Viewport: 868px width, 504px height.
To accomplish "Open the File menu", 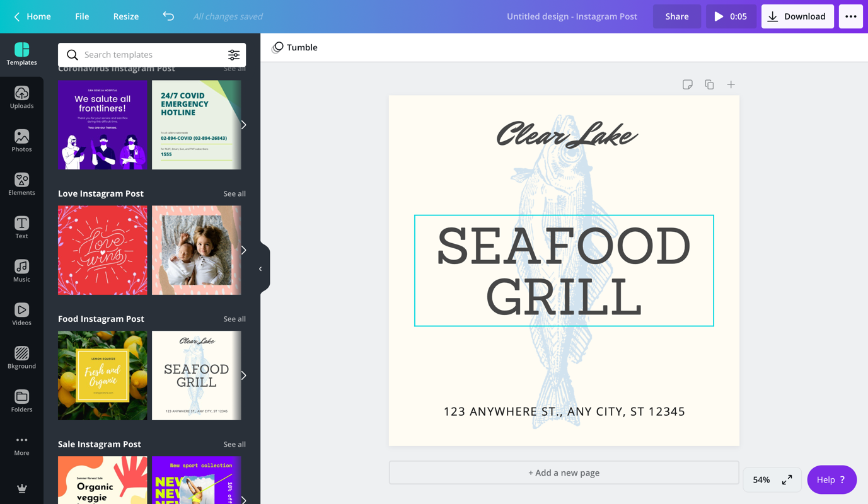I will 82,16.
